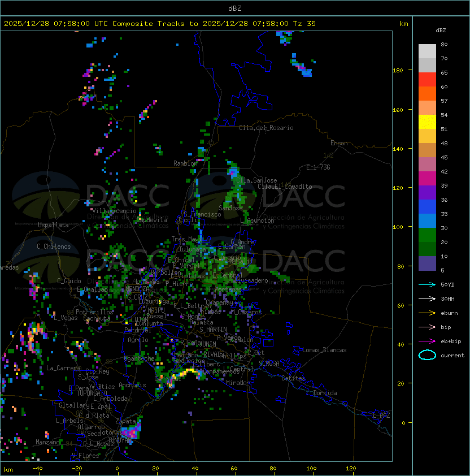470x476 pixels.
Task: Click the '-20' horizontal axis tick label
Action: point(77,469)
